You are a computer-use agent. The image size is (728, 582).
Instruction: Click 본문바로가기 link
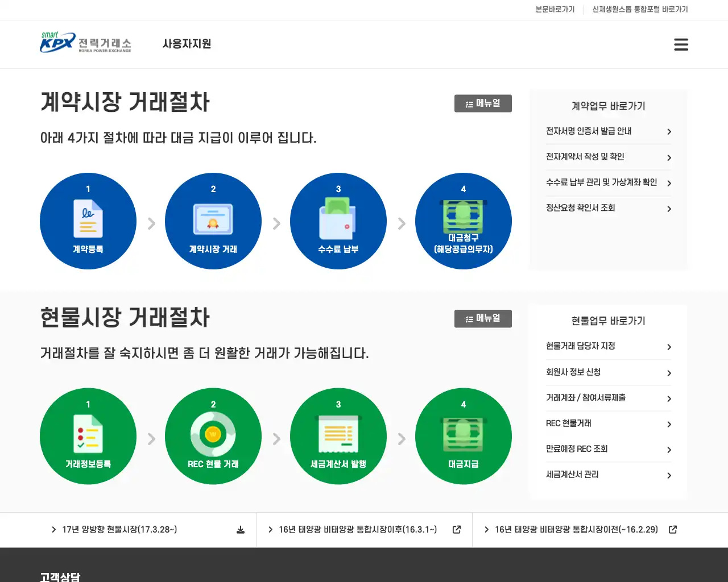[x=555, y=10]
